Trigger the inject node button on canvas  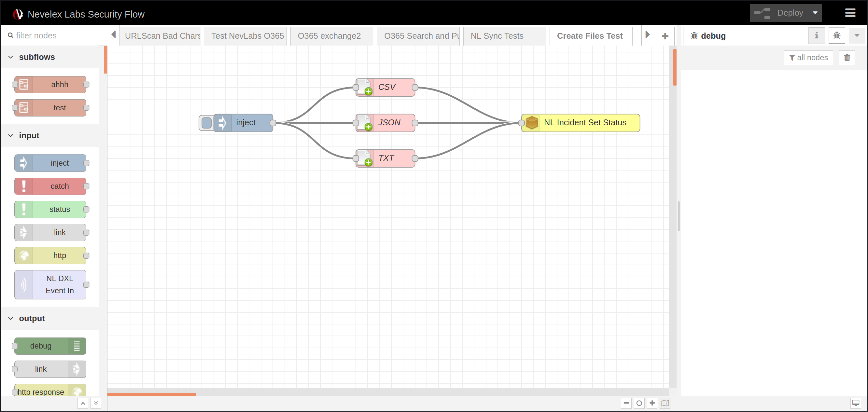pyautogui.click(x=206, y=123)
